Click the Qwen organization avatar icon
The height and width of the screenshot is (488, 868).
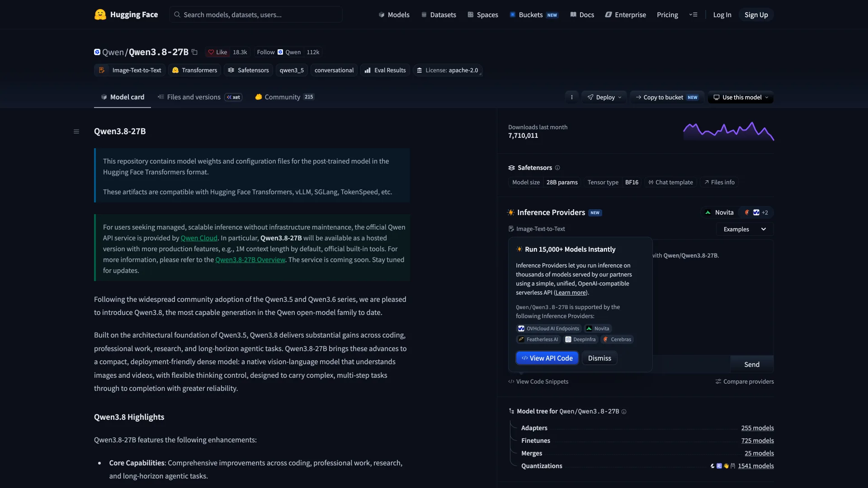point(97,52)
